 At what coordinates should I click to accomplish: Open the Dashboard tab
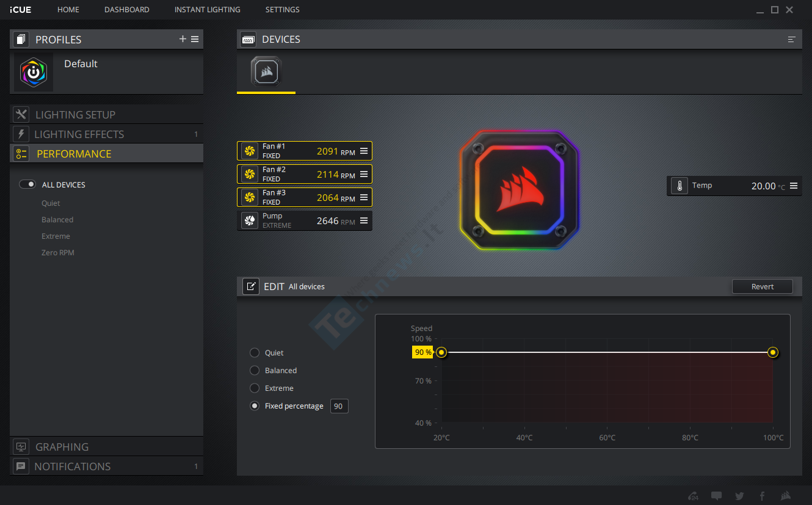(127, 10)
